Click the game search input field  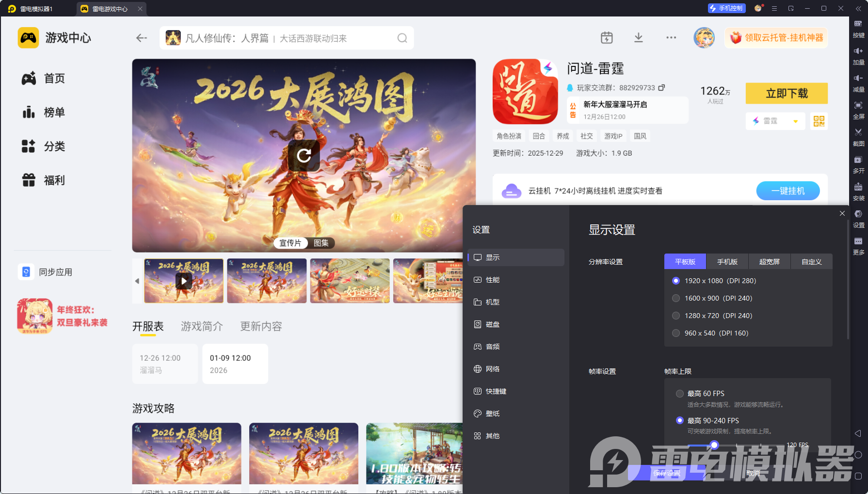point(287,38)
